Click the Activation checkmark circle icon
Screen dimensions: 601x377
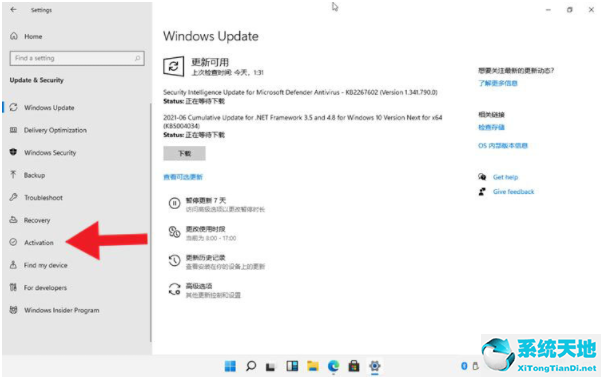(x=13, y=242)
